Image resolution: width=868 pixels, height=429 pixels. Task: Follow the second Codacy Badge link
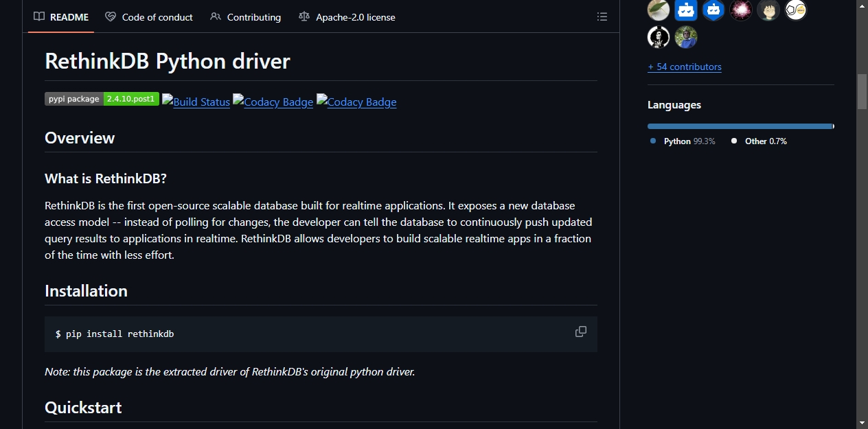tap(356, 102)
